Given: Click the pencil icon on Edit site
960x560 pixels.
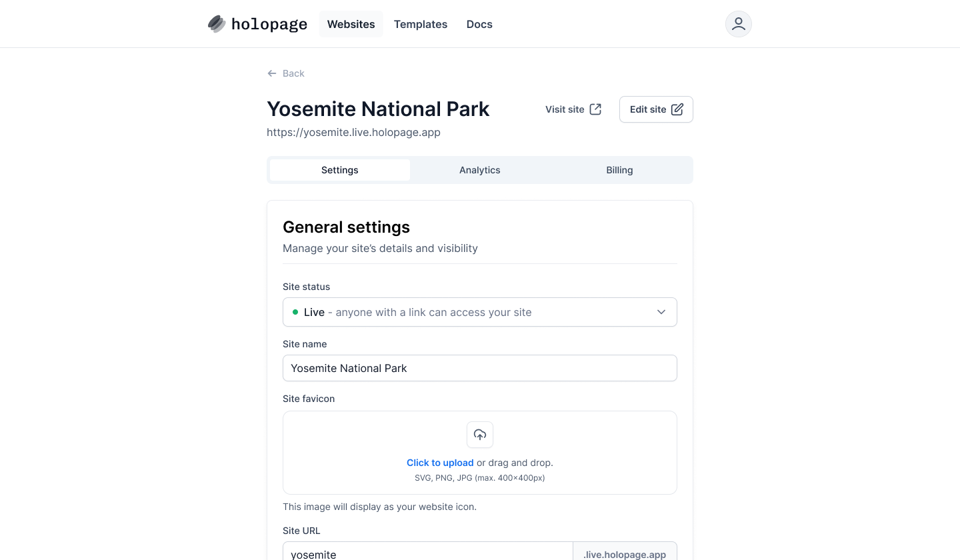Looking at the screenshot, I should (677, 109).
